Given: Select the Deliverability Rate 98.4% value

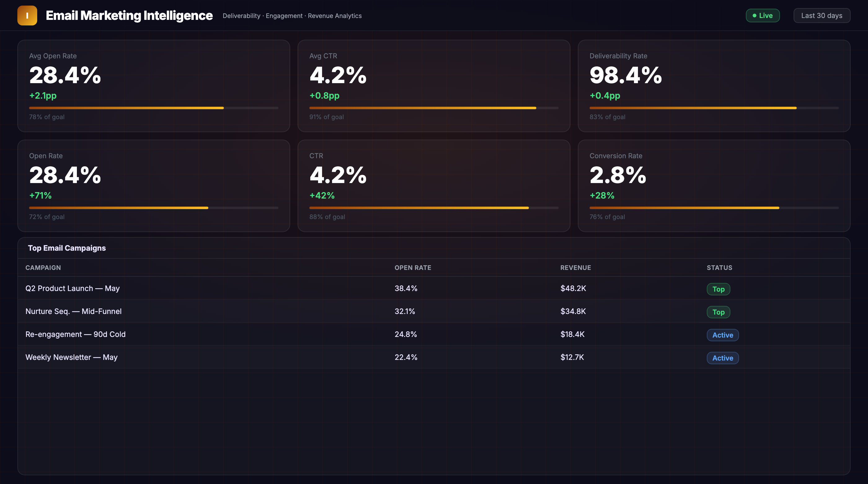Looking at the screenshot, I should pos(626,75).
